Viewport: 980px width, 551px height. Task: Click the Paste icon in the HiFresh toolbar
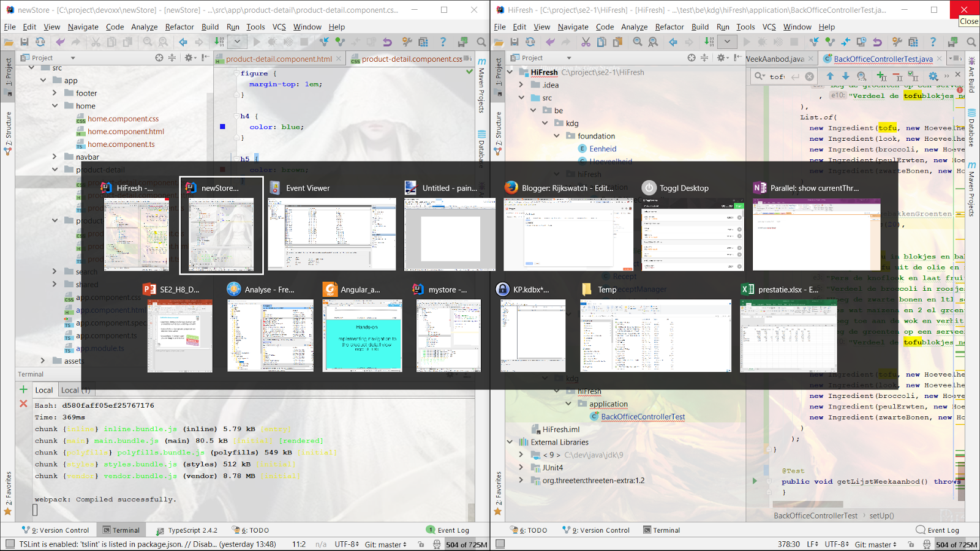click(x=618, y=42)
